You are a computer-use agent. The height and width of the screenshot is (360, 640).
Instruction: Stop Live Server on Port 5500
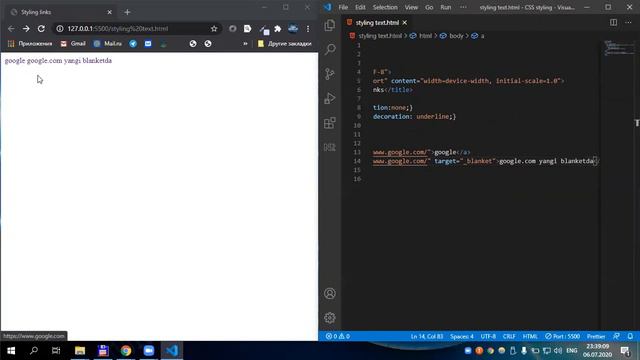coord(562,336)
